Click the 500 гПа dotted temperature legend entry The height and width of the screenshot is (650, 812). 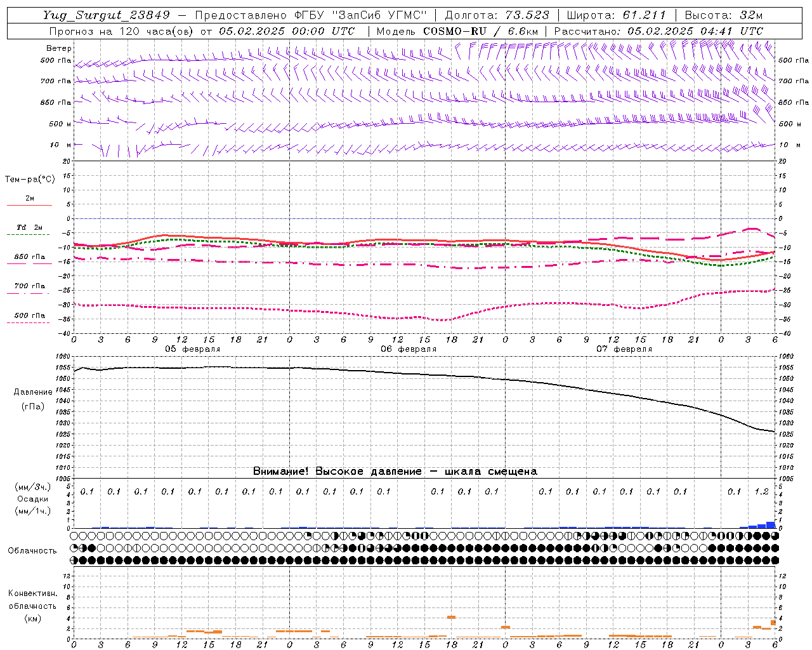click(x=29, y=317)
